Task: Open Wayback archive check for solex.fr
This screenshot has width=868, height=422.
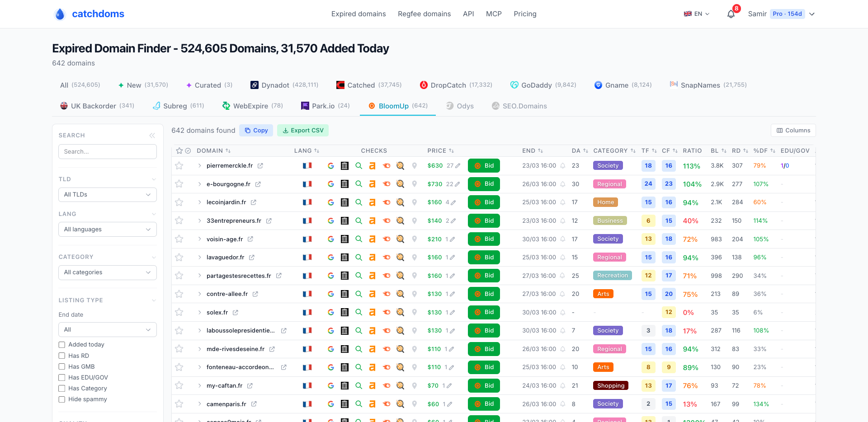Action: (344, 312)
